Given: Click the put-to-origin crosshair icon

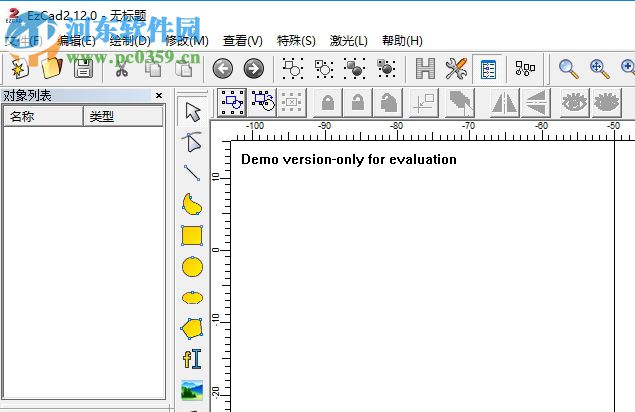Looking at the screenshot, I should click(424, 103).
